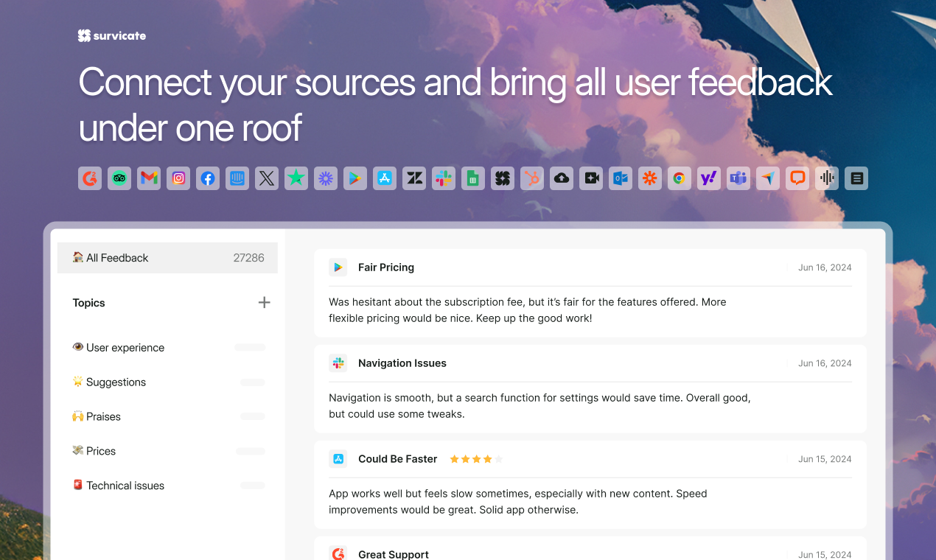Select the HubSpot source icon

pos(532,178)
